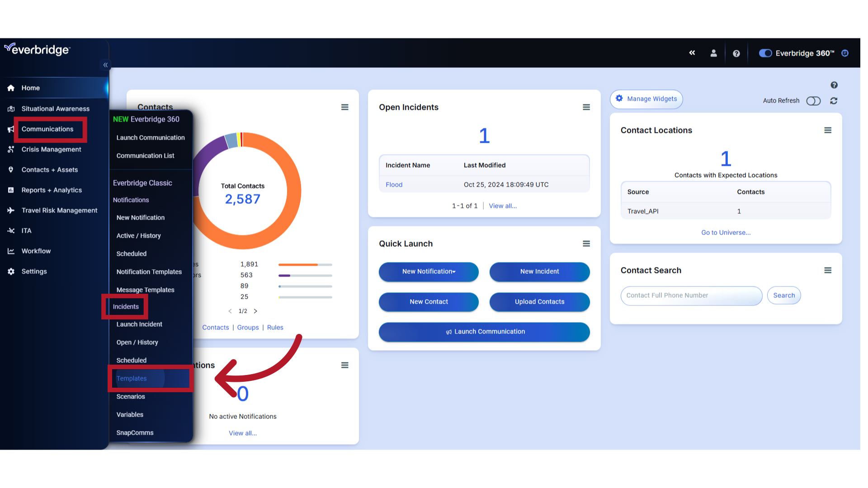This screenshot has height=488, width=868.
Task: Open the user profile icon
Action: [714, 53]
